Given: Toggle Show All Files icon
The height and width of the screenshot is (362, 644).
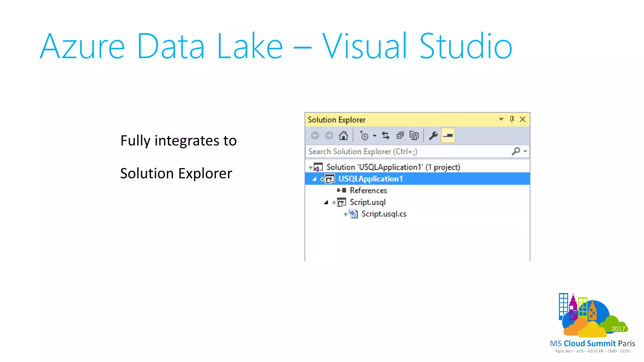Looking at the screenshot, I should (414, 135).
